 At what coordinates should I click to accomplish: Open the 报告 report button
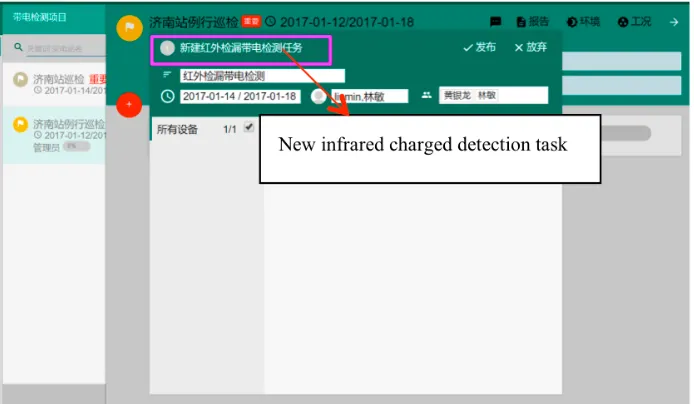(x=533, y=22)
